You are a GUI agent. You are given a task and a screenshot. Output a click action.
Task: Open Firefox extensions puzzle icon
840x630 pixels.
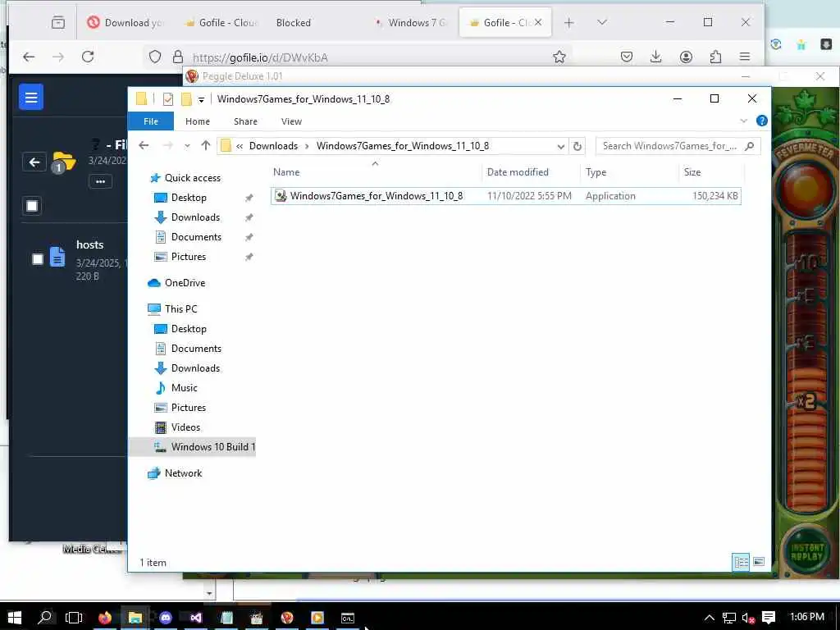tap(715, 57)
